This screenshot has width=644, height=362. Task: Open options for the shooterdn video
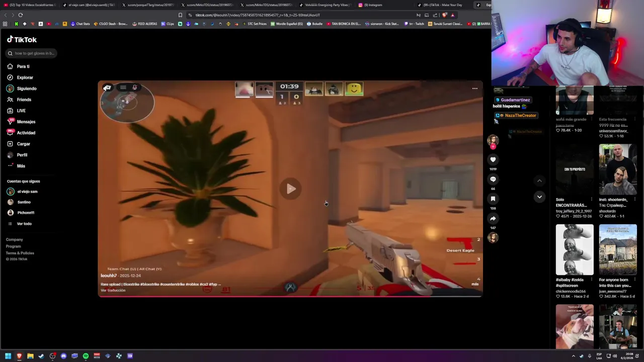point(634,200)
